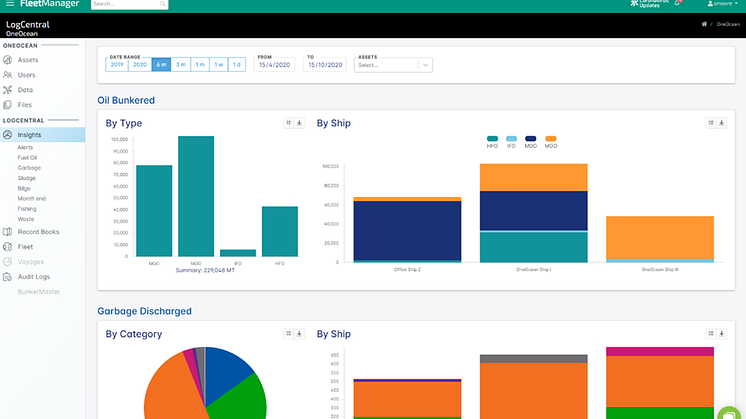Open the Fishing insights page

click(27, 209)
